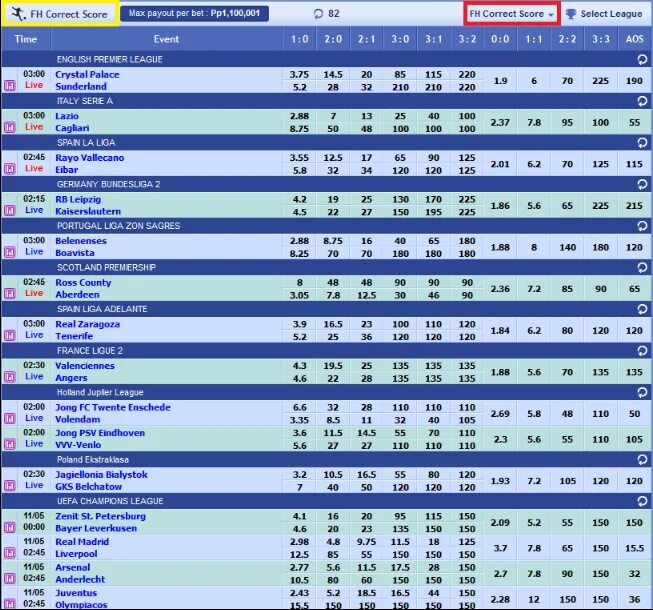653x610 pixels.
Task: Select Belenenses 2:0 odds 8.75
Action: tap(333, 241)
